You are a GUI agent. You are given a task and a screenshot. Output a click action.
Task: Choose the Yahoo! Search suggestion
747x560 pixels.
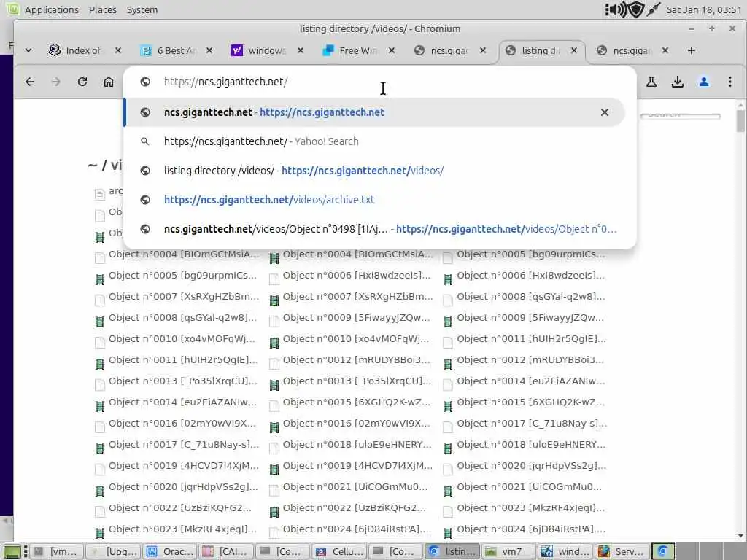click(374, 141)
